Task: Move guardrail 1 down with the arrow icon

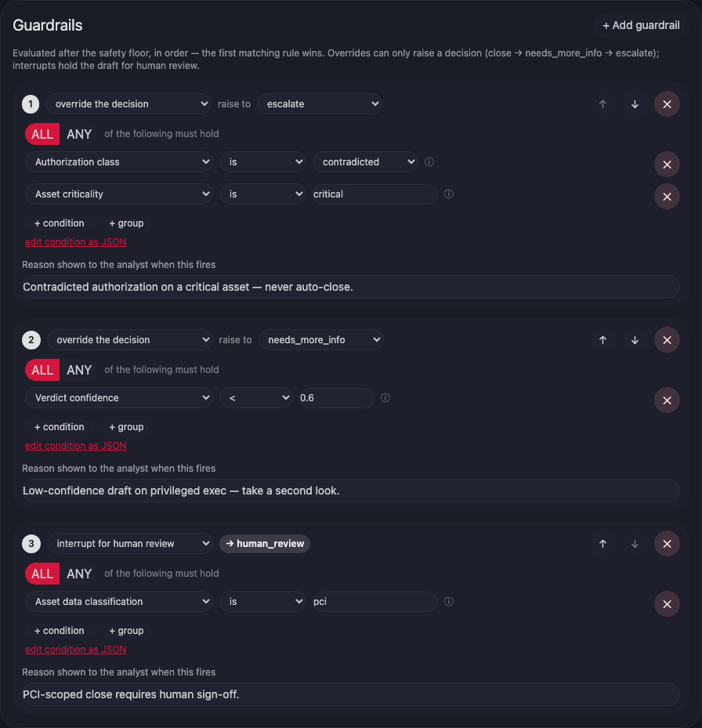Action: click(x=635, y=104)
